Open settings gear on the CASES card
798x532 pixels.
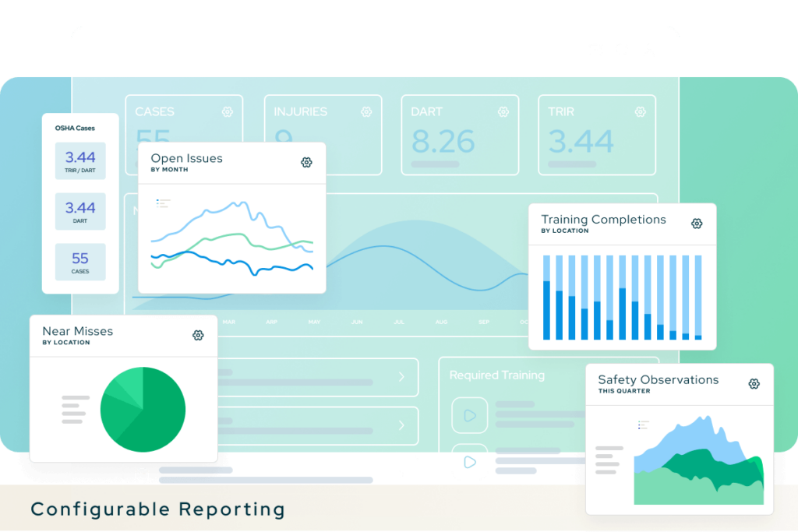pos(228,112)
